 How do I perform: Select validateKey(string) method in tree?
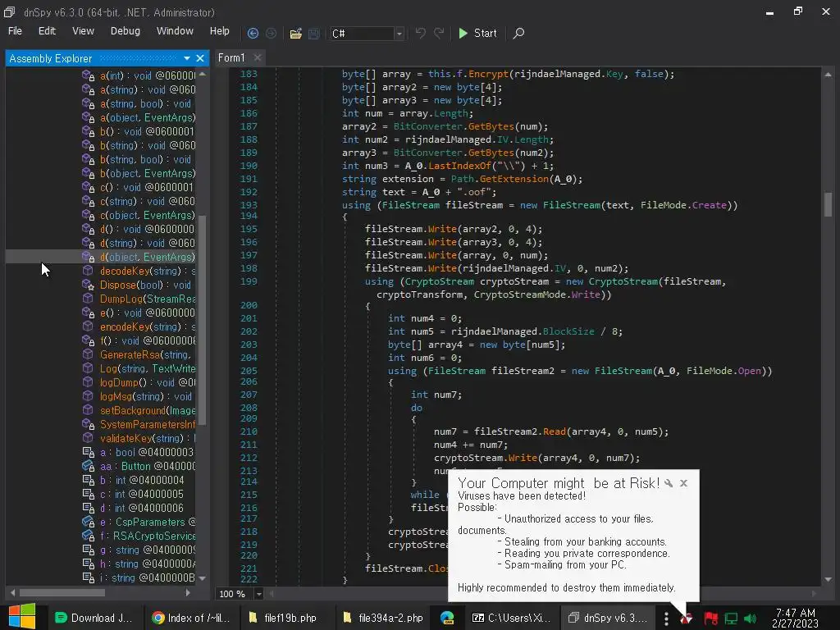coord(148,438)
